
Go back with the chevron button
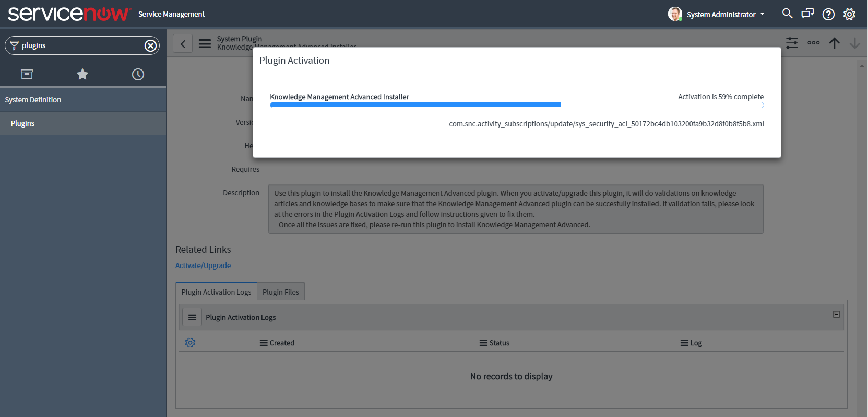point(183,44)
